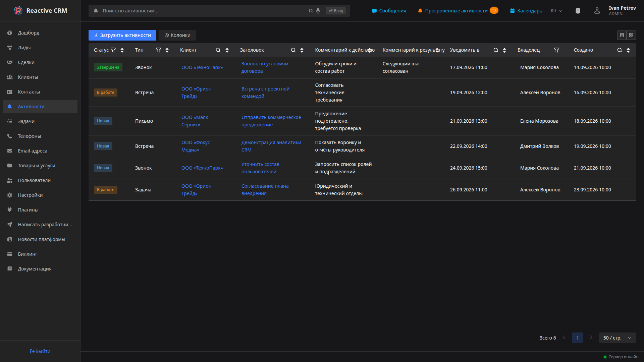Sort the Заголовок column

coord(302,50)
